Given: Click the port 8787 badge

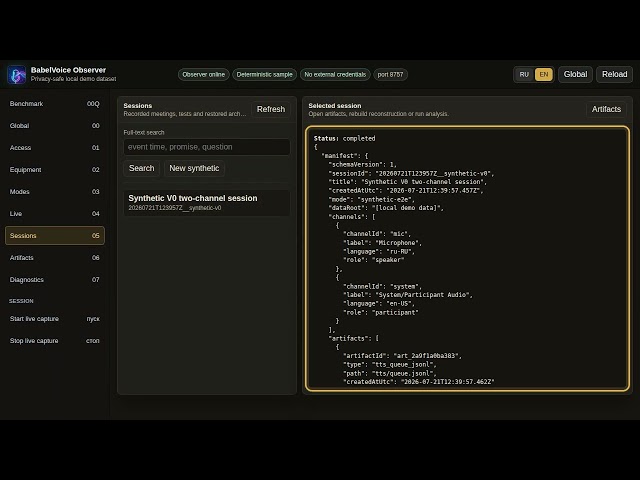Looking at the screenshot, I should (390, 75).
